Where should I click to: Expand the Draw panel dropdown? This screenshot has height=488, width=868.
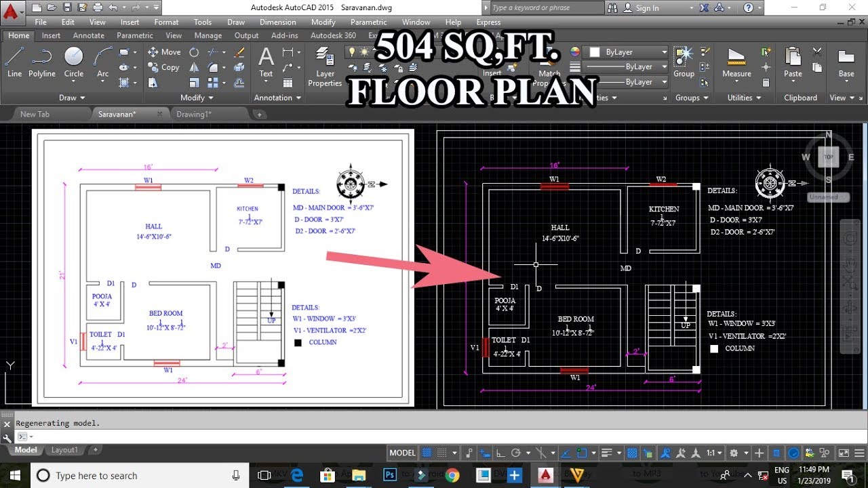[72, 98]
